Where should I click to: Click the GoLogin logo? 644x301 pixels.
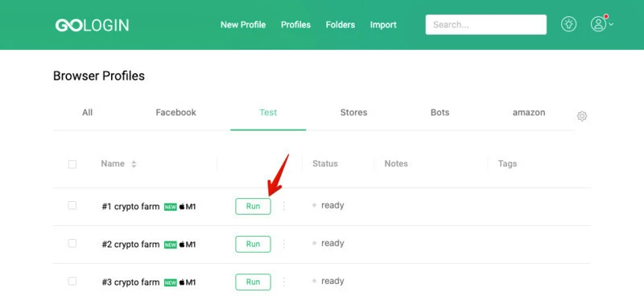92,25
